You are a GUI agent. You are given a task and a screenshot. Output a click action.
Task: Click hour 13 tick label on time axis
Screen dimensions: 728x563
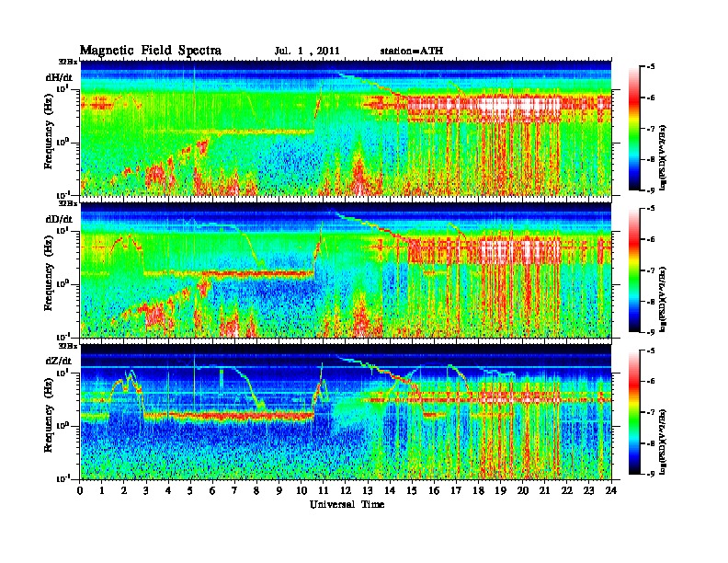click(368, 490)
